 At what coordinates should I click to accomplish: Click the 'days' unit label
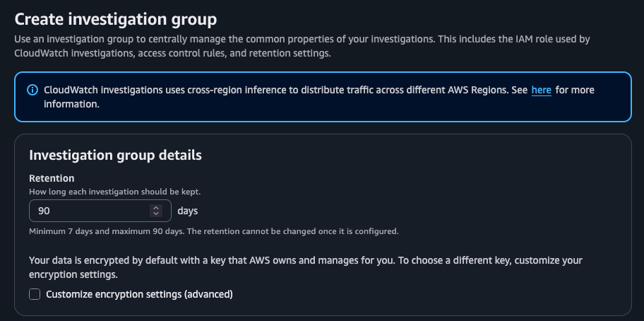click(x=187, y=211)
